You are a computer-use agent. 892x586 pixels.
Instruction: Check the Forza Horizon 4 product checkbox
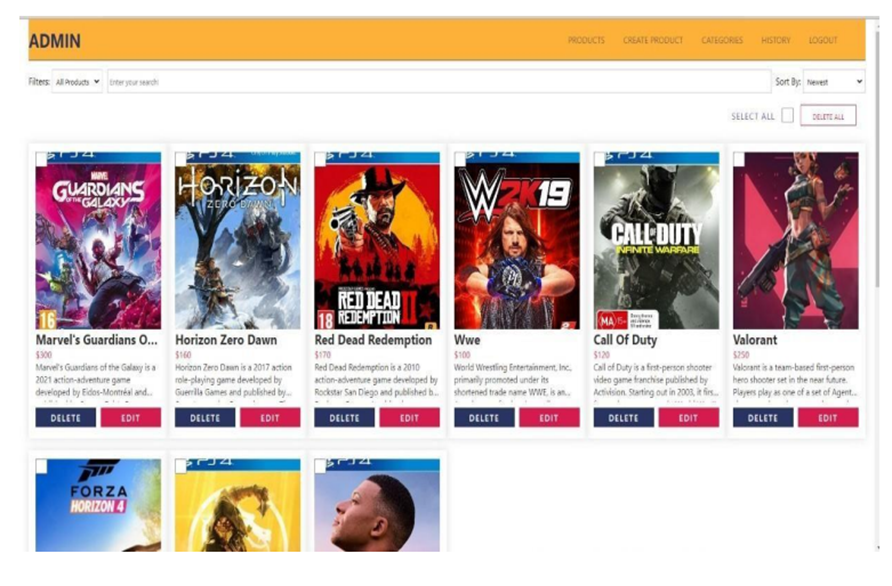42,466
